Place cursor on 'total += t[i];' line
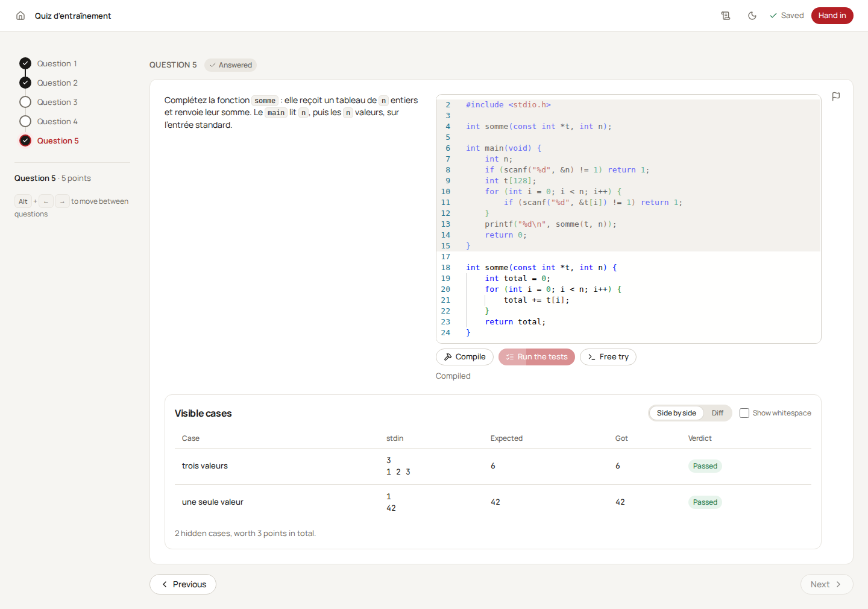This screenshot has width=868, height=609. click(536, 300)
